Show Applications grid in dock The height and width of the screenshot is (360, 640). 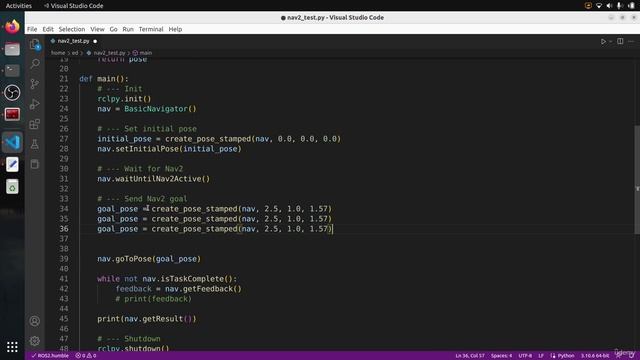point(12,347)
